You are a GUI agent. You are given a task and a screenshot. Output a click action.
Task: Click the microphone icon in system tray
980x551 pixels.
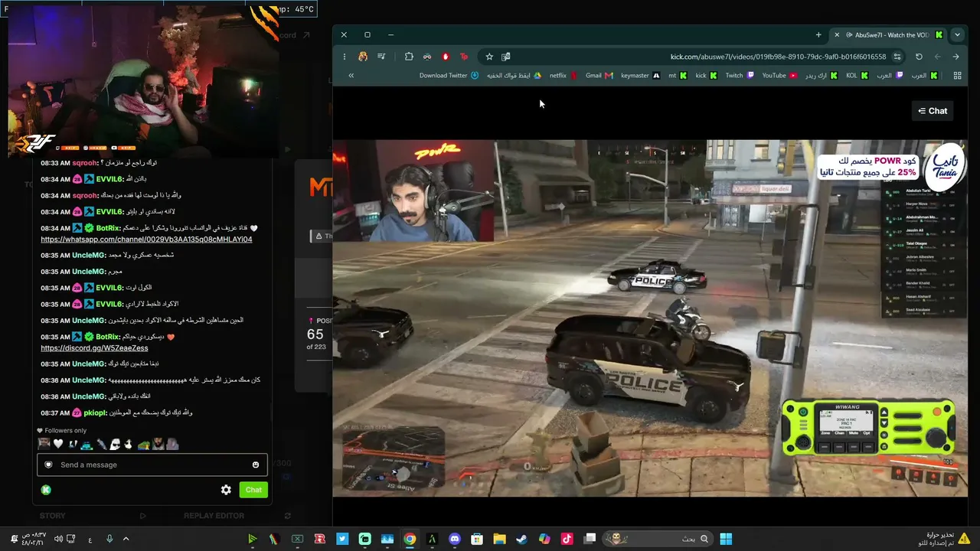109,539
